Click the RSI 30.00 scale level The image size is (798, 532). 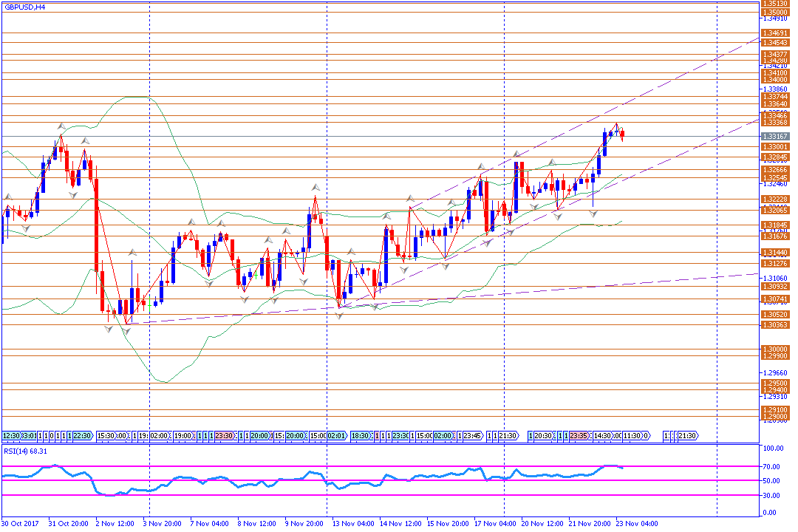pos(773,495)
